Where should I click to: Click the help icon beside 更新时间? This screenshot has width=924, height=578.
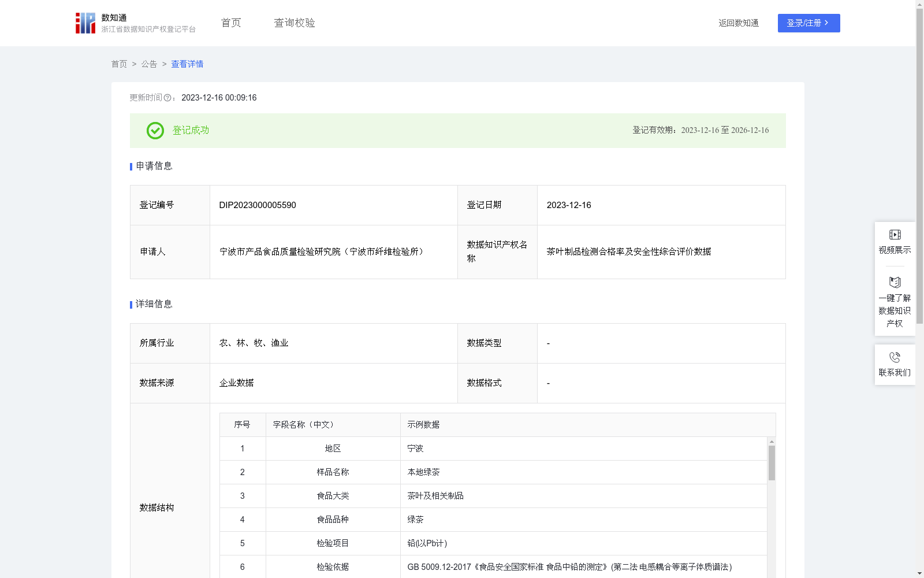(167, 98)
